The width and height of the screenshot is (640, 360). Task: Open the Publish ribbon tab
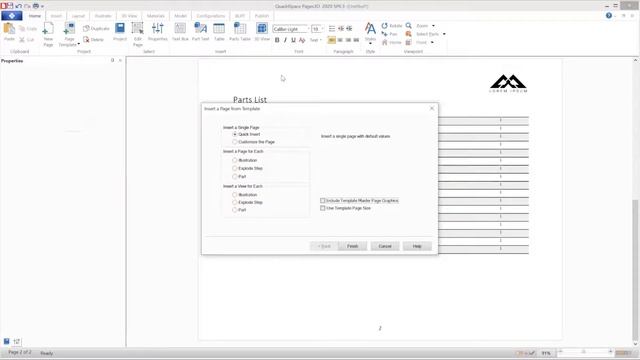tap(262, 16)
